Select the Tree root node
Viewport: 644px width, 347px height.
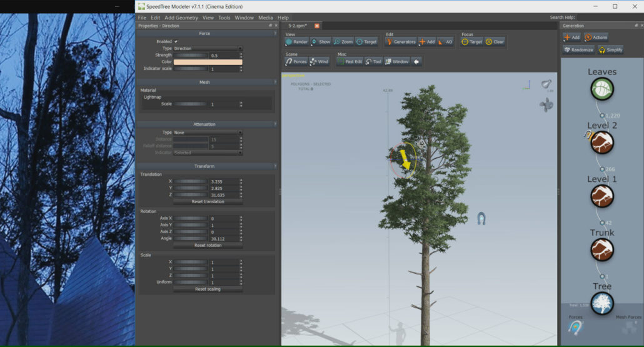coord(602,303)
